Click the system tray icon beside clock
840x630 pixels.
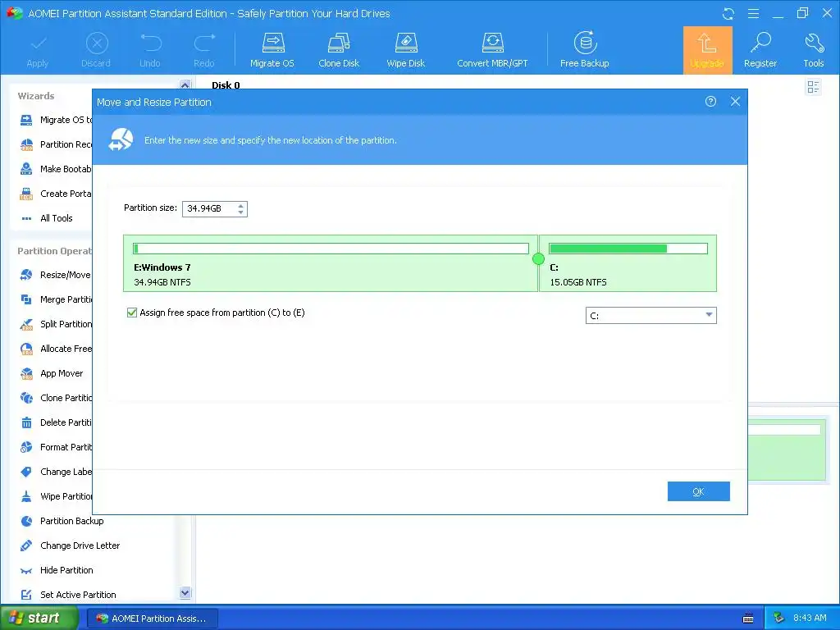[x=779, y=619]
